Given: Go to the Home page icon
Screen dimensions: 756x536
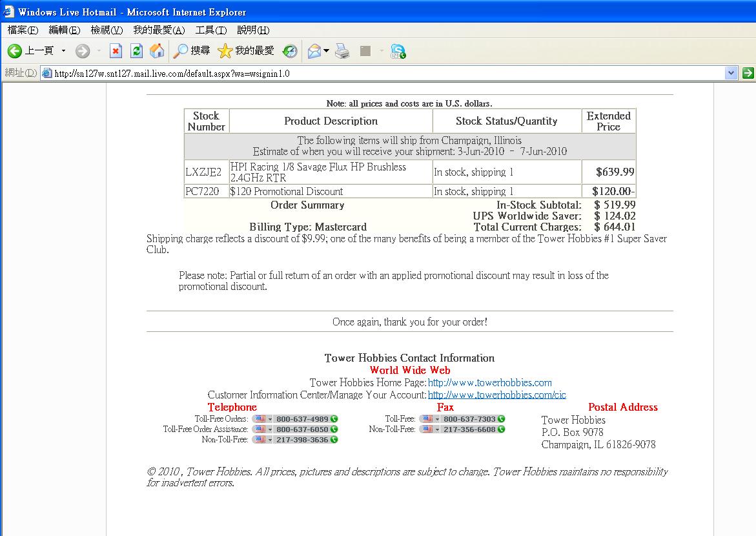Looking at the screenshot, I should (x=156, y=51).
